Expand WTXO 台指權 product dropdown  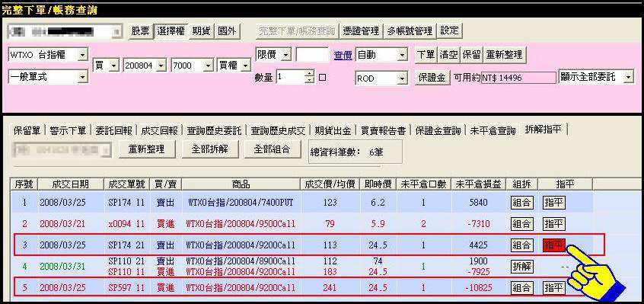[x=82, y=55]
